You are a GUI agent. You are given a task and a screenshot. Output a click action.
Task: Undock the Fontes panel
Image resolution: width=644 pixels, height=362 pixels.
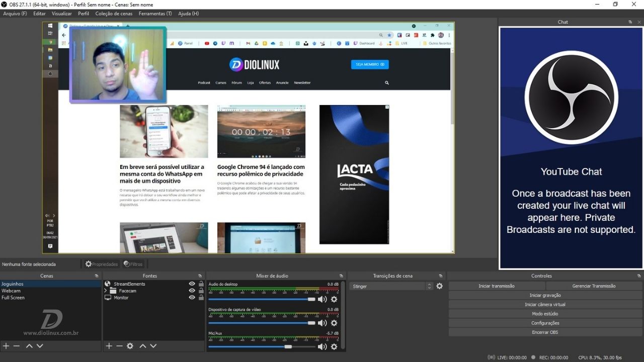pyautogui.click(x=200, y=276)
